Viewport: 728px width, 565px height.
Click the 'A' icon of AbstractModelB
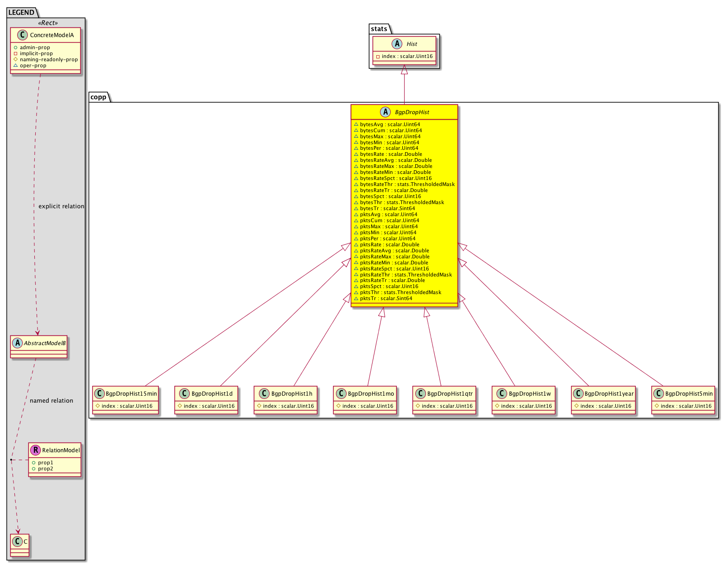click(x=17, y=343)
